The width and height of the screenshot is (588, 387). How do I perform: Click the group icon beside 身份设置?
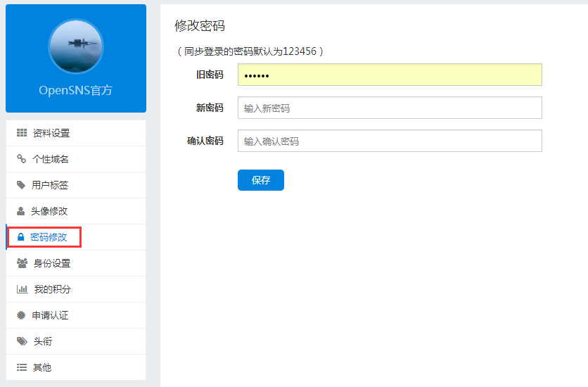pos(22,263)
